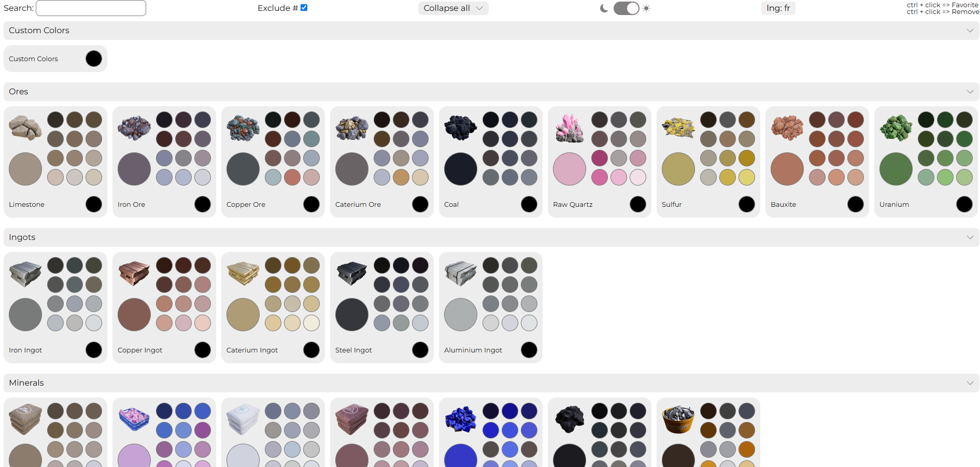The width and height of the screenshot is (980, 467).
Task: Click the maroon bags mineral image
Action: [352, 420]
